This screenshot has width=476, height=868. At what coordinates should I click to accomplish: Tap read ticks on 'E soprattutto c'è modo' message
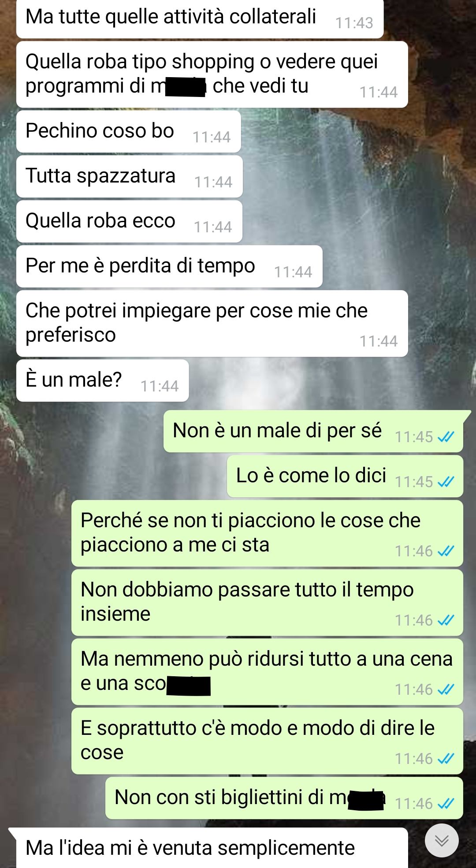pyautogui.click(x=446, y=758)
